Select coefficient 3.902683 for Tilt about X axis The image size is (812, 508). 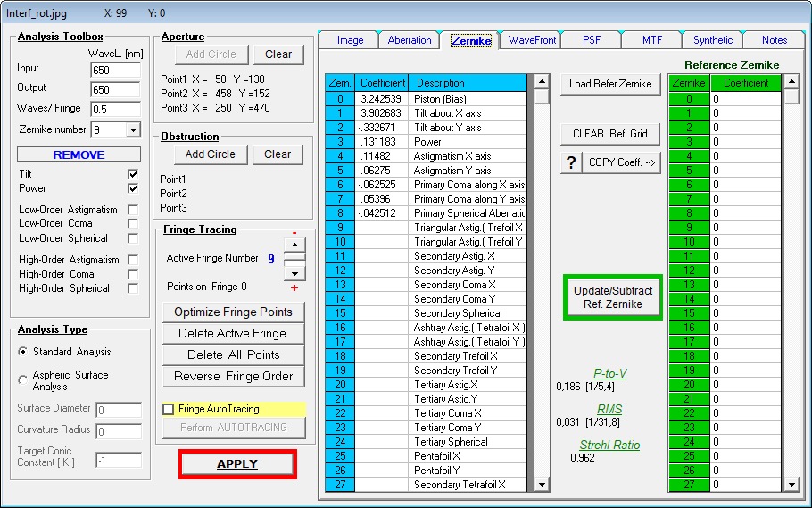382,113
